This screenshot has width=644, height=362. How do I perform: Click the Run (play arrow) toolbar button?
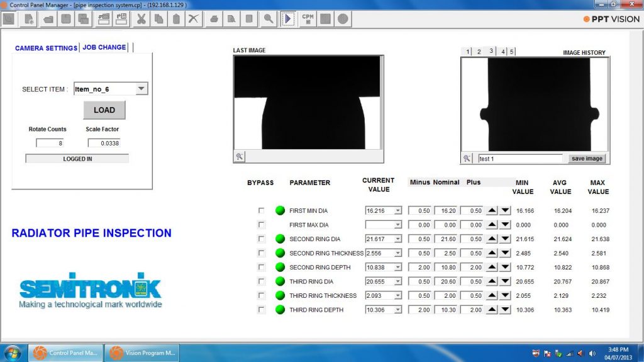click(287, 19)
